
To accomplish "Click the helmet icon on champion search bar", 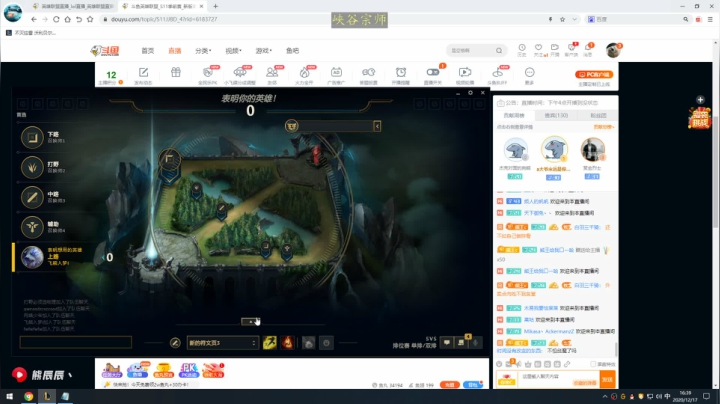I will point(292,125).
